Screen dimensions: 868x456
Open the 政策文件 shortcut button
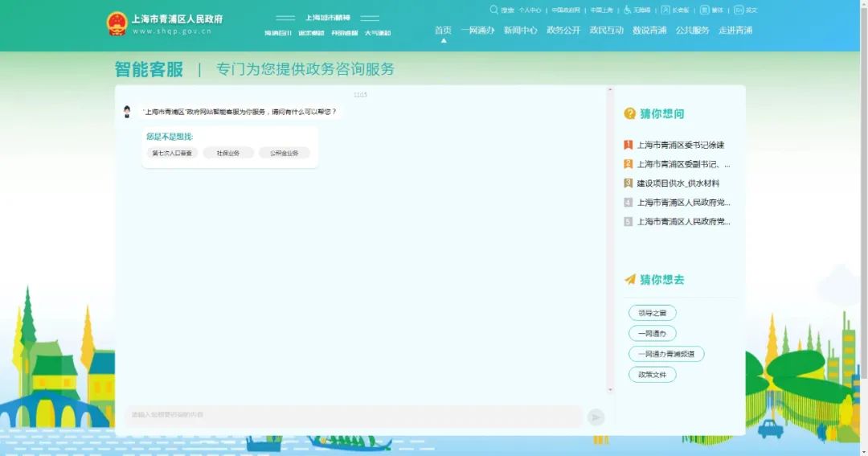(652, 375)
